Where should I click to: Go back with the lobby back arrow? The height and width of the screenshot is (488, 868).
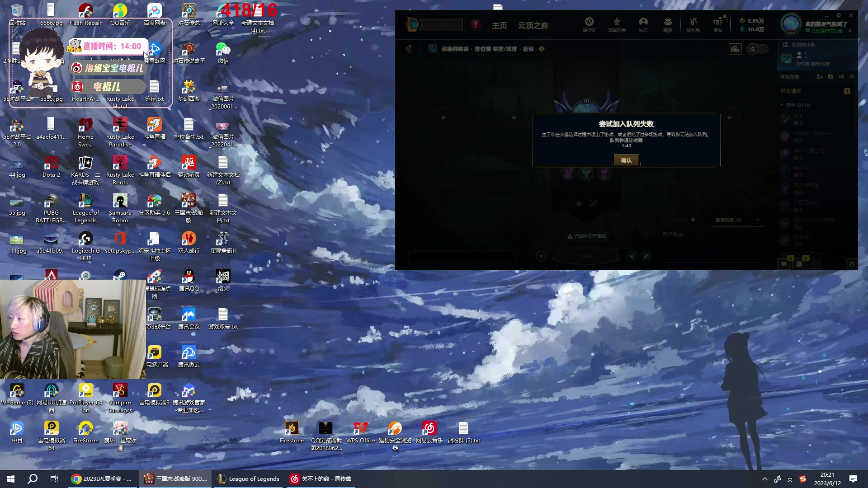click(x=409, y=49)
